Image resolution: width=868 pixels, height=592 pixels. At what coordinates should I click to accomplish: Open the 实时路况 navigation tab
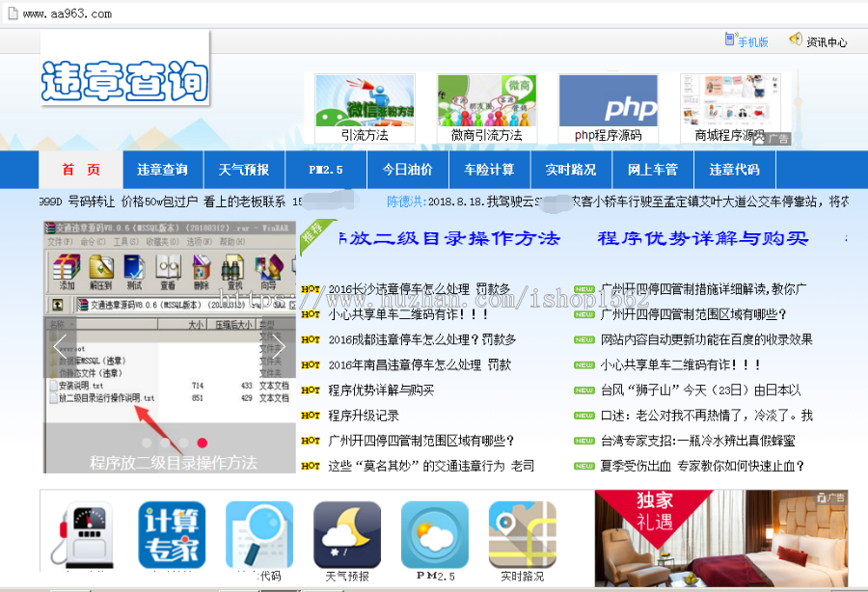[x=571, y=170]
